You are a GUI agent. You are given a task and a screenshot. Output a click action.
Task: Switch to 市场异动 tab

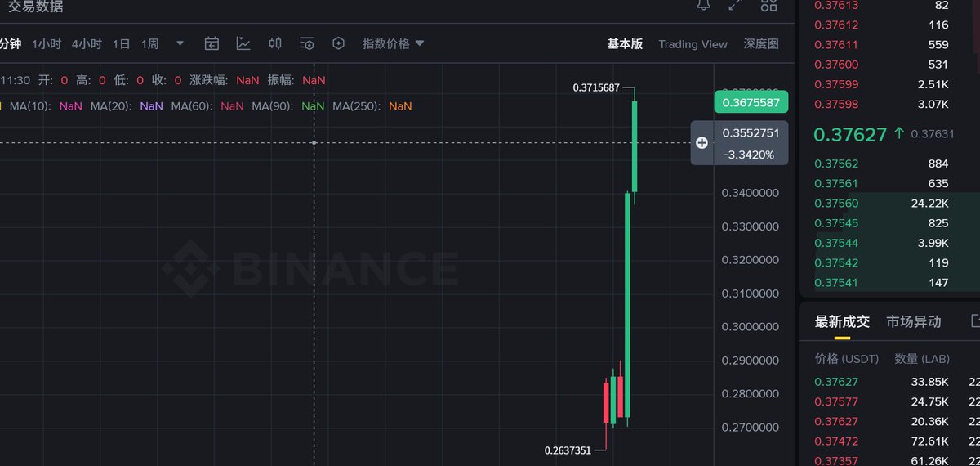click(x=914, y=321)
